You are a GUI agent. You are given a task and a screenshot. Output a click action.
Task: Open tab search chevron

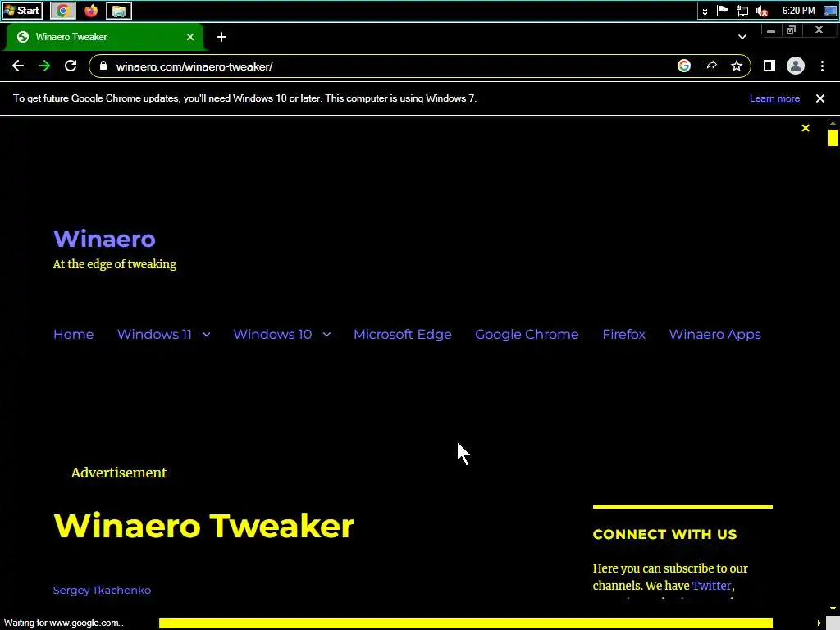[x=742, y=37]
